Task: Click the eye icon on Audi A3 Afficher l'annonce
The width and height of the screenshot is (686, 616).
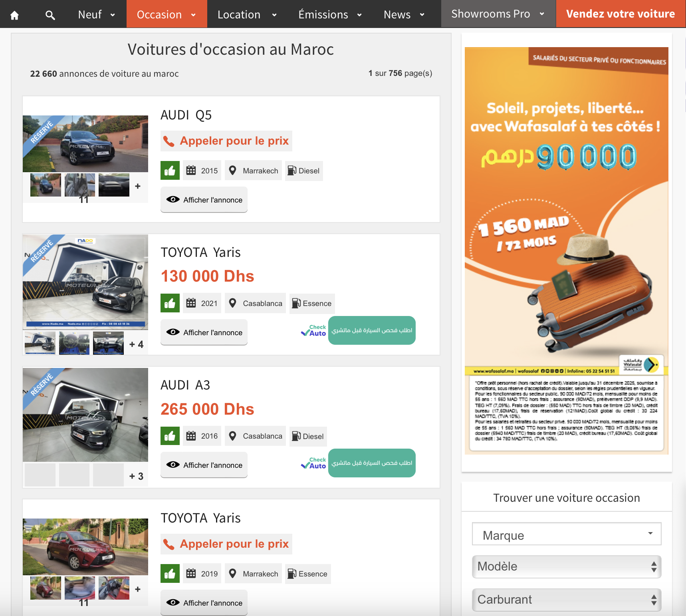Action: pos(173,465)
